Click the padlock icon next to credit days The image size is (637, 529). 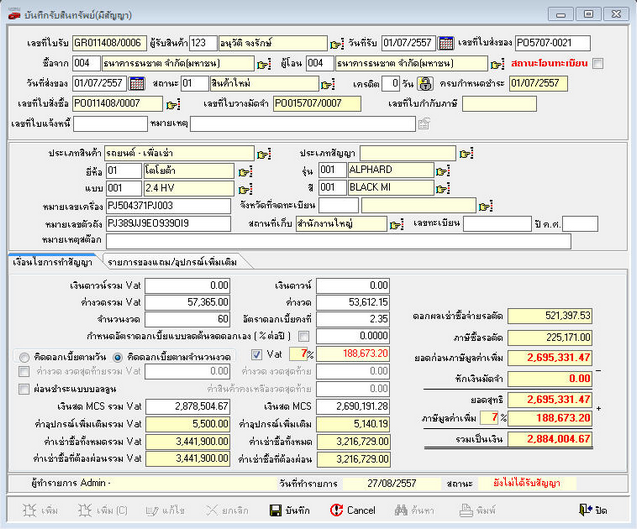(x=425, y=84)
